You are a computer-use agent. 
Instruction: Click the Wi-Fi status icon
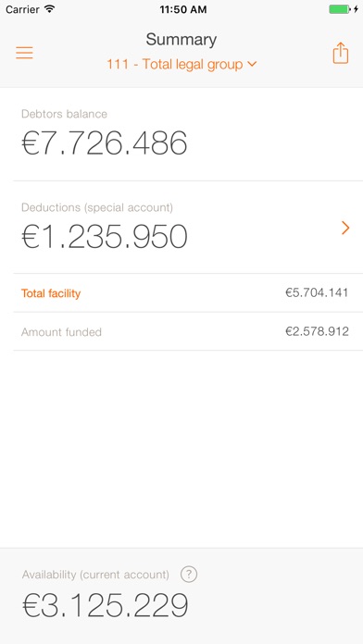point(50,8)
